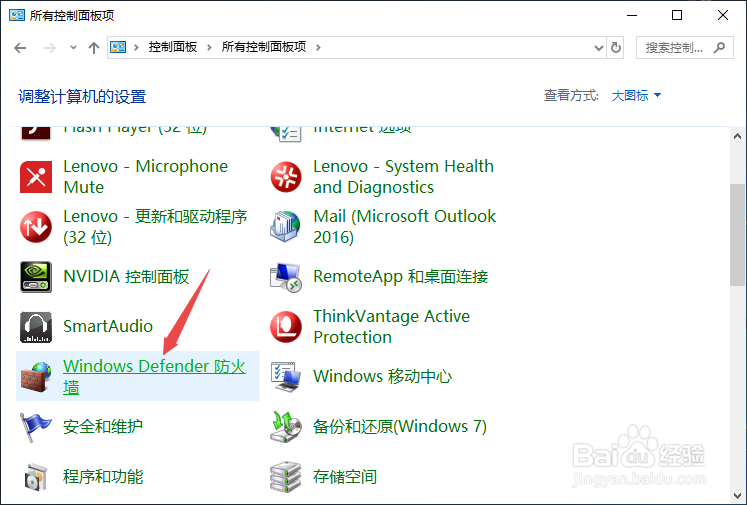Click the NVIDIA control panel icon
747x505 pixels.
36,277
